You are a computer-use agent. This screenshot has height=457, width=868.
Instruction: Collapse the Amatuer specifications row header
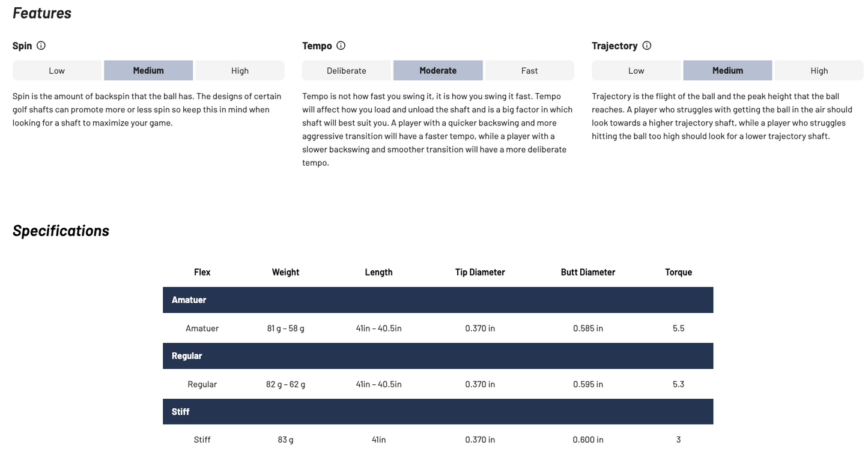[x=438, y=300]
